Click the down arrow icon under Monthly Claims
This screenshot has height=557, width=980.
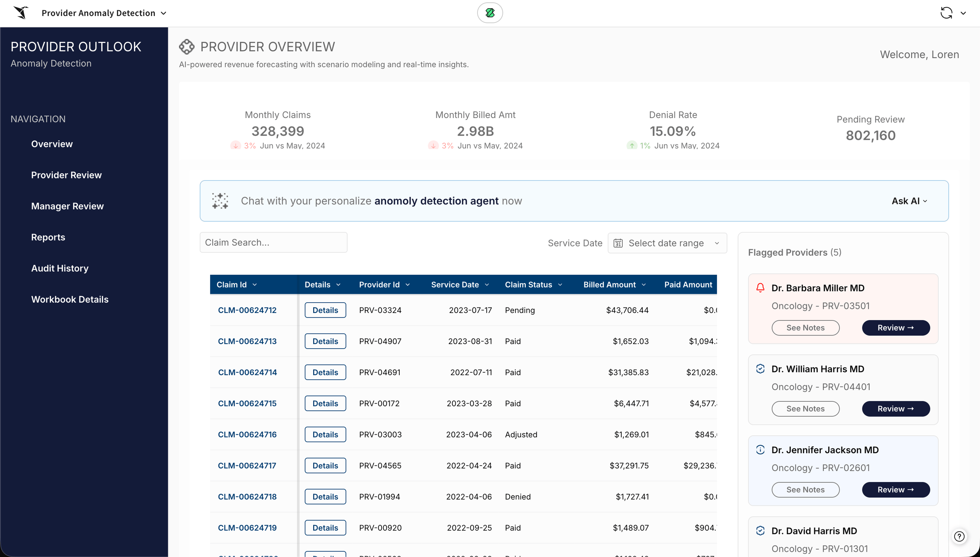point(235,146)
